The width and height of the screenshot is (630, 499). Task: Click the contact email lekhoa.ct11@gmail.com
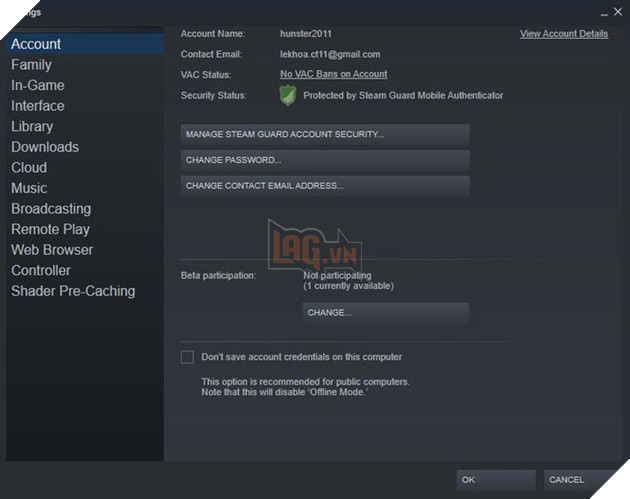pyautogui.click(x=330, y=54)
